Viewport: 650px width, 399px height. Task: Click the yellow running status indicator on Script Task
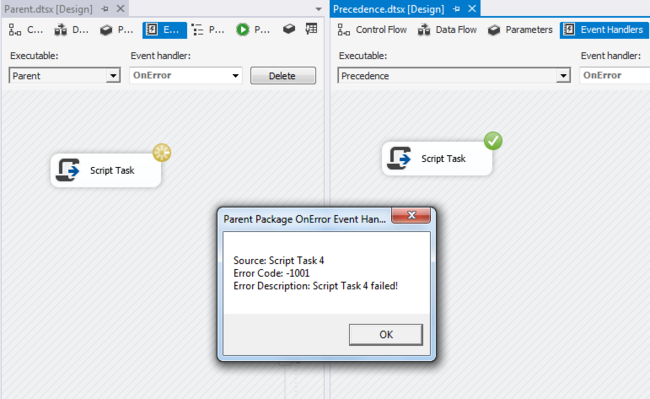[x=162, y=152]
